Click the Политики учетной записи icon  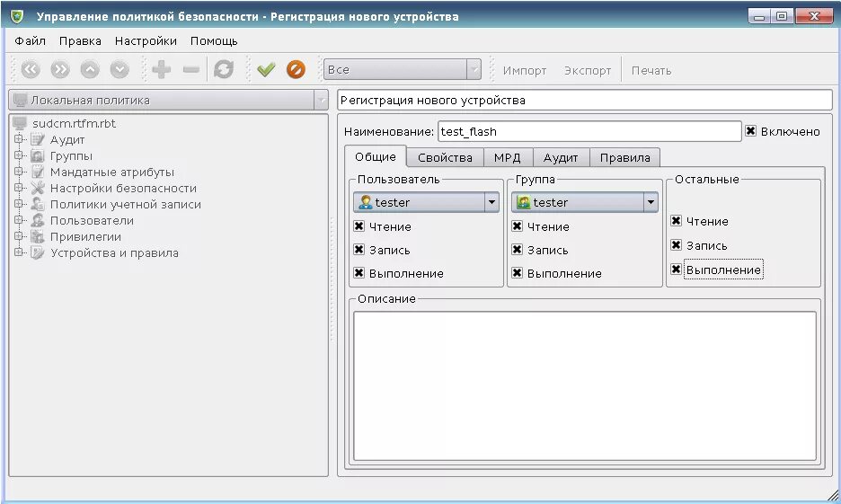tap(38, 204)
